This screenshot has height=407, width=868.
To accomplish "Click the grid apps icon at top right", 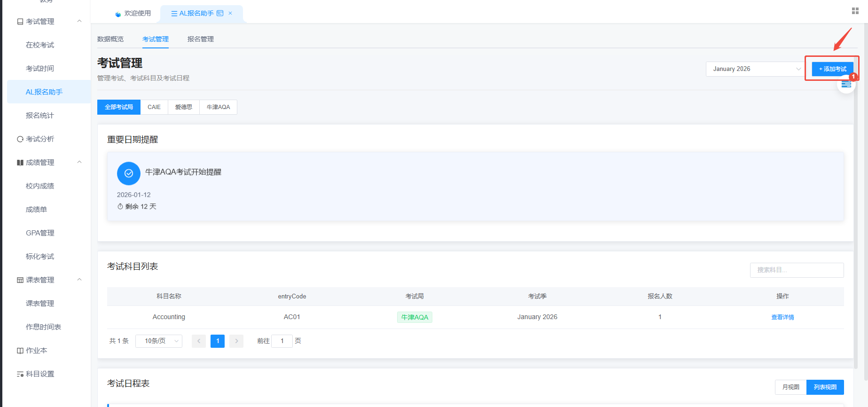I will pyautogui.click(x=855, y=11).
